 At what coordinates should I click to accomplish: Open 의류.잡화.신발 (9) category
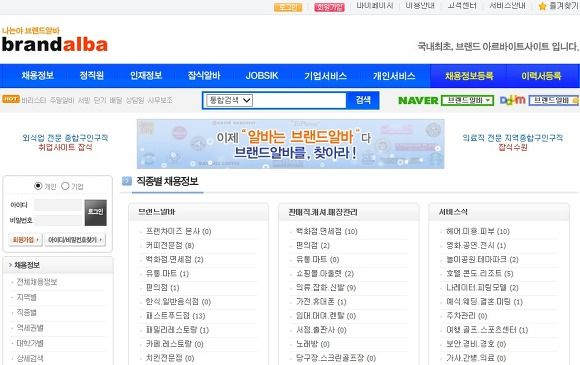[326, 288]
